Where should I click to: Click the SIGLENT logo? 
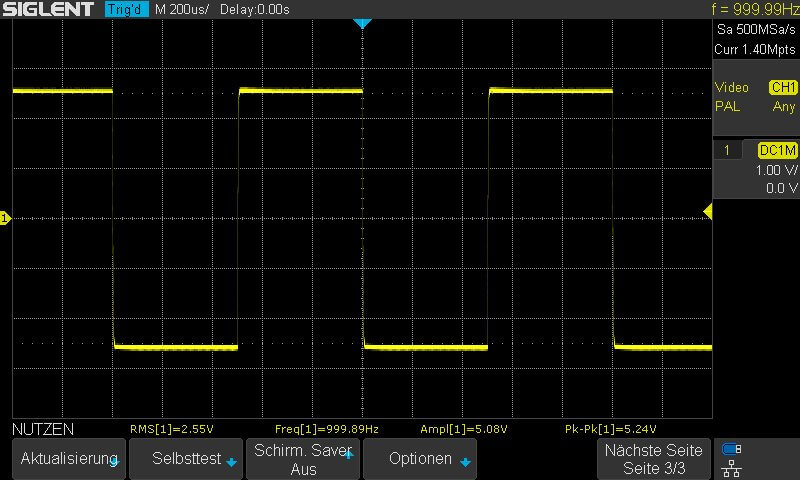(x=49, y=9)
